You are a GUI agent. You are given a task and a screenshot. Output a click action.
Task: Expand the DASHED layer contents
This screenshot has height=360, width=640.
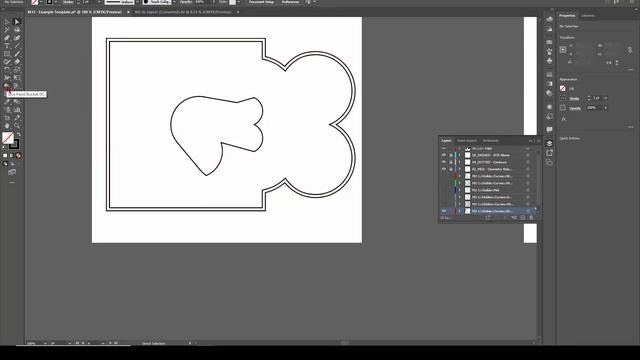click(459, 155)
